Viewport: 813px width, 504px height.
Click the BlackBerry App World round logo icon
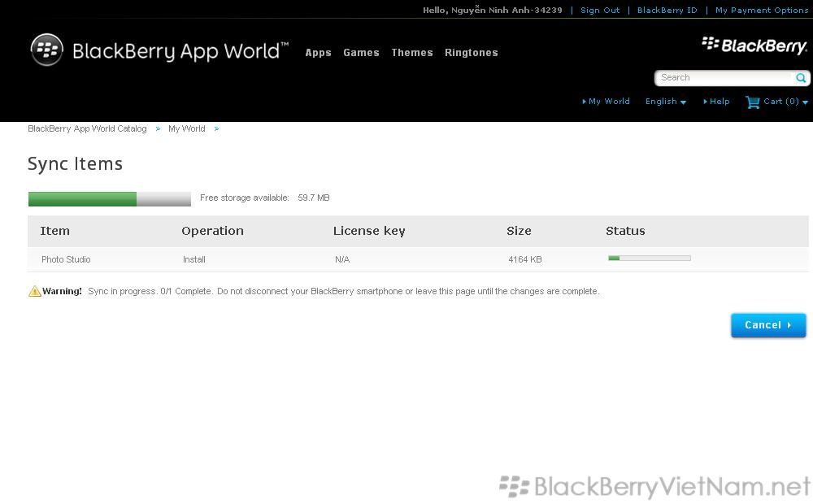[x=46, y=50]
